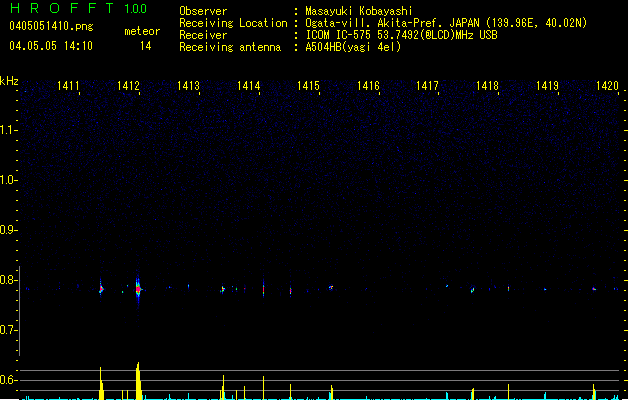Viewport: 629px width, 400px height.
Task: Click the strongest meteor echo at 1412
Action: pos(138,289)
